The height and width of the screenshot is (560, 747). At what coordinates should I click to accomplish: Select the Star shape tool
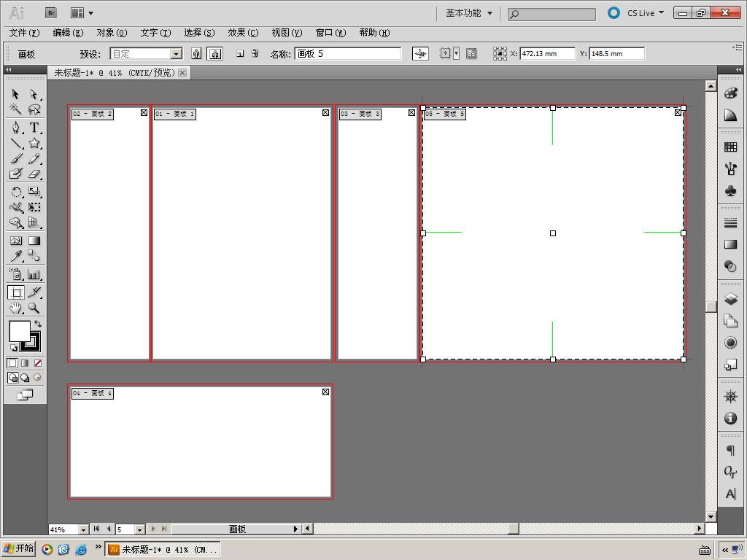click(34, 143)
